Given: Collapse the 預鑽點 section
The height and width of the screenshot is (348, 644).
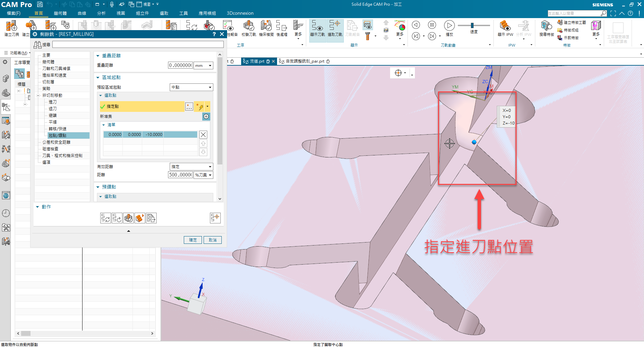Looking at the screenshot, I should (x=98, y=187).
